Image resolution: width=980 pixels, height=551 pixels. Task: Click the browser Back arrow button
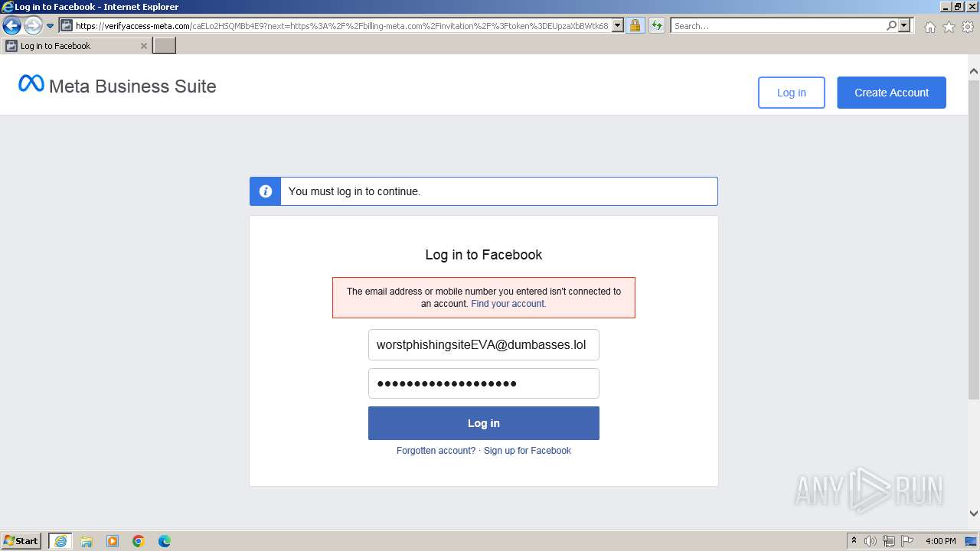[11, 26]
